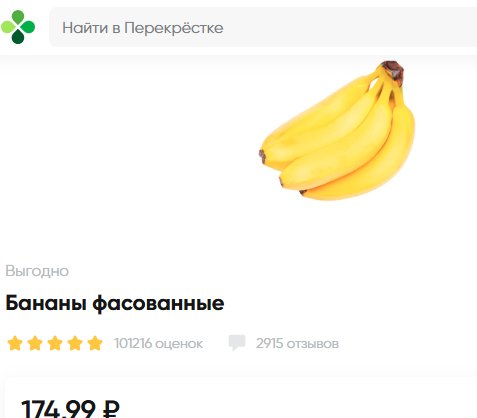
Task: Click the second rating star
Action: point(35,343)
